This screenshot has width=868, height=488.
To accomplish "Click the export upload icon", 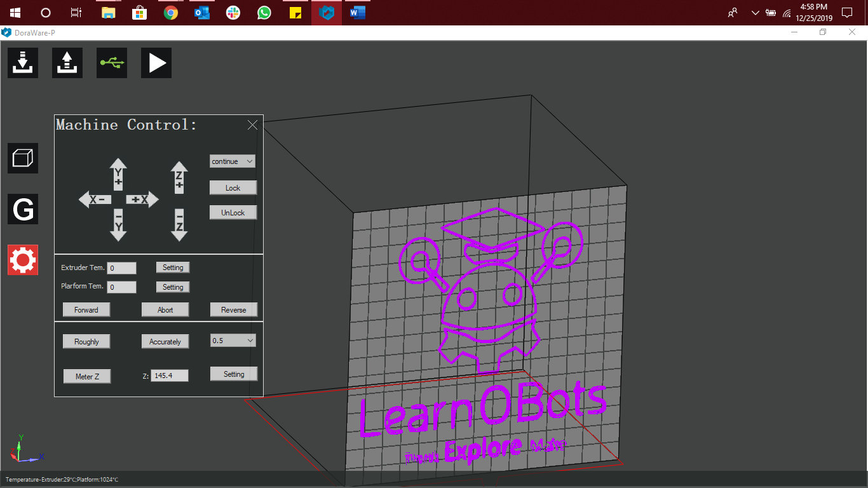I will point(67,63).
